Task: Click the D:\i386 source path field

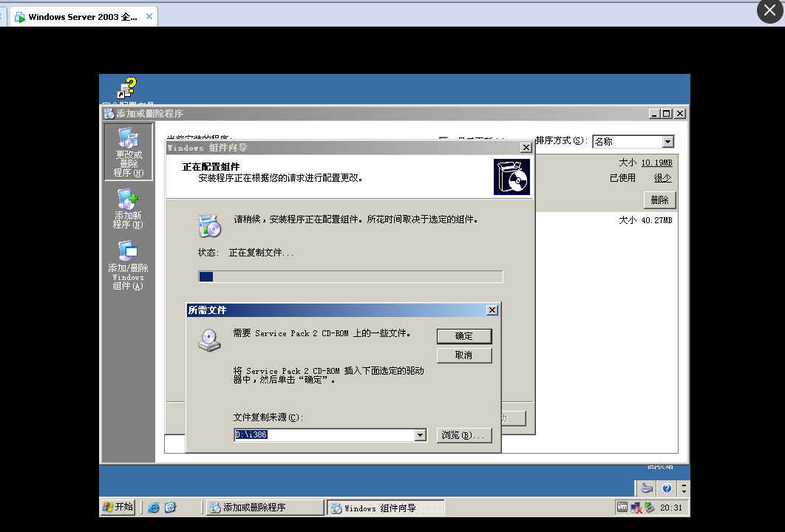Action: pyautogui.click(x=324, y=435)
